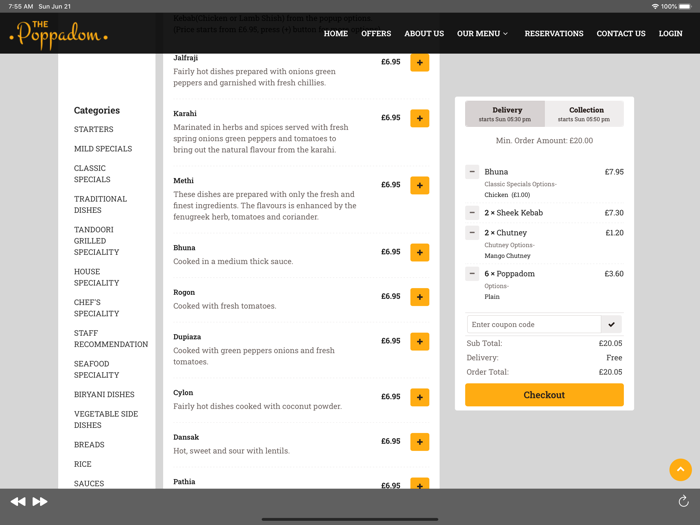
Task: Open BREADS category
Action: [89, 445]
